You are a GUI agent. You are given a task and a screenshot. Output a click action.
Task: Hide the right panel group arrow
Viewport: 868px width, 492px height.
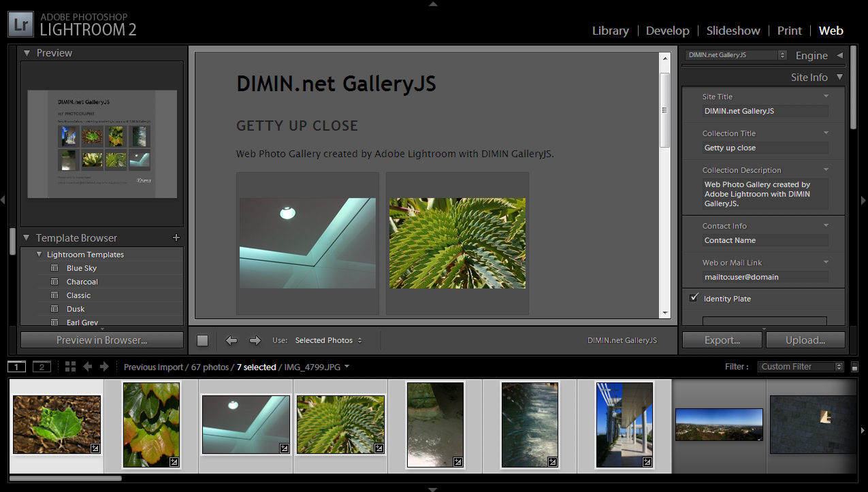[865, 199]
